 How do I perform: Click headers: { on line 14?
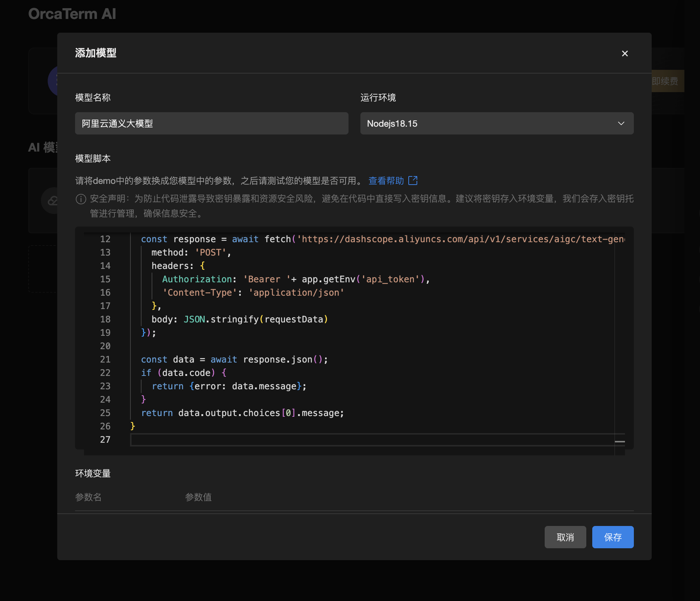pos(178,266)
